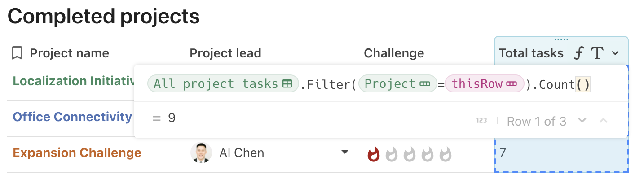Screen dimensions: 644x183
Task: Click Al Chen's avatar picture
Action: point(201,153)
